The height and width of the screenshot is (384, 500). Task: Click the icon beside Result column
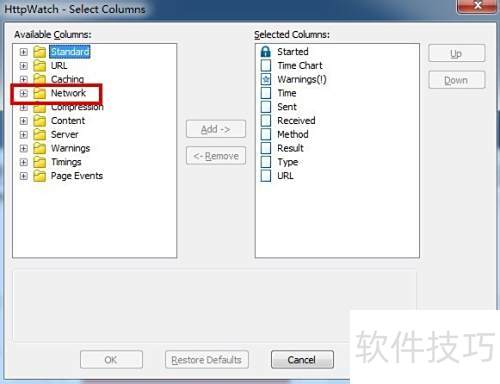tap(266, 148)
